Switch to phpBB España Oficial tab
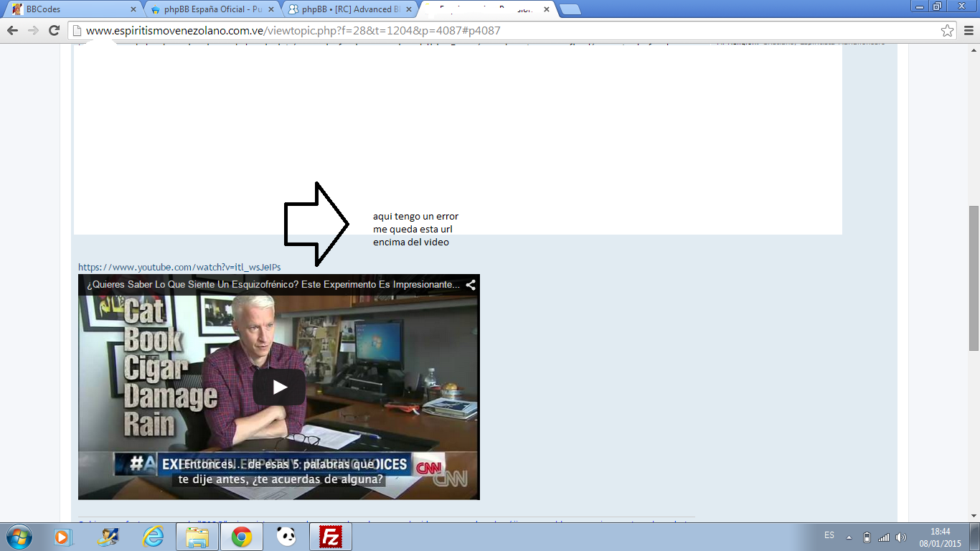 208,9
